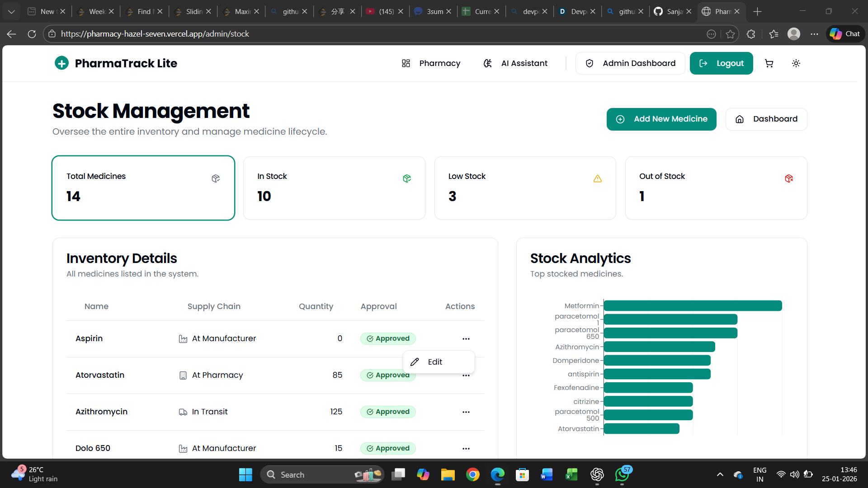Open the Admin Dashboard button
The height and width of the screenshot is (488, 868).
(x=630, y=64)
